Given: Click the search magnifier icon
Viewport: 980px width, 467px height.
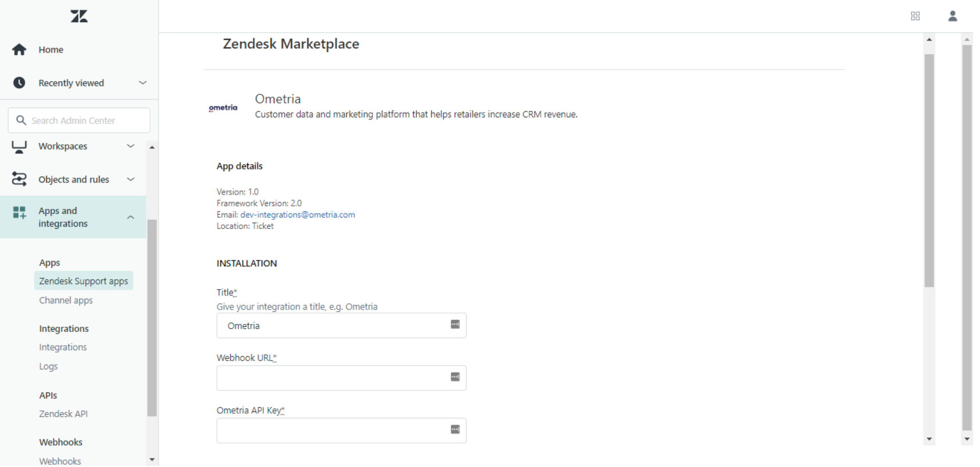Looking at the screenshot, I should click(x=21, y=120).
